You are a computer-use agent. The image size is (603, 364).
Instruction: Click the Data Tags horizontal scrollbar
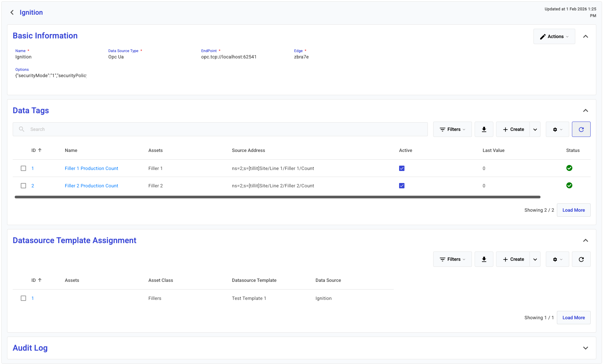[277, 197]
